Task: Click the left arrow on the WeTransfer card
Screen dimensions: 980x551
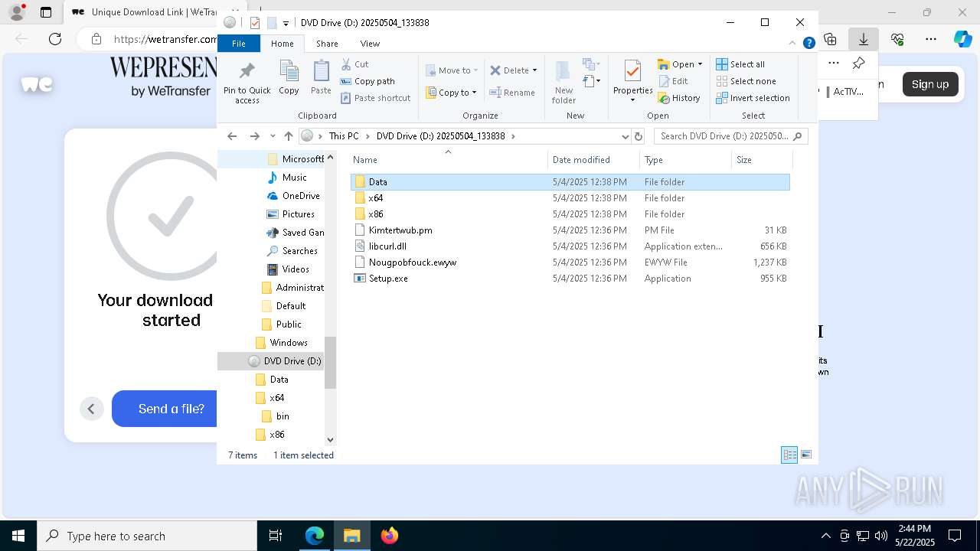Action: 91,409
